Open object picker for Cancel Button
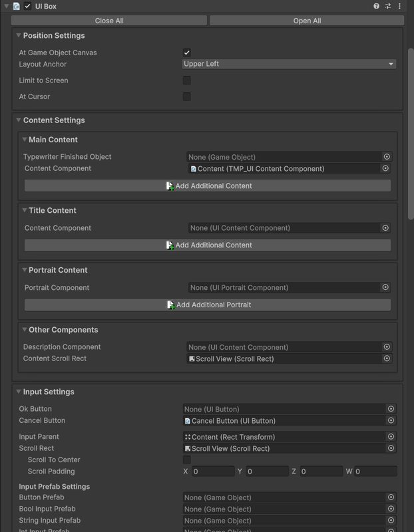414x532 pixels. coord(391,421)
